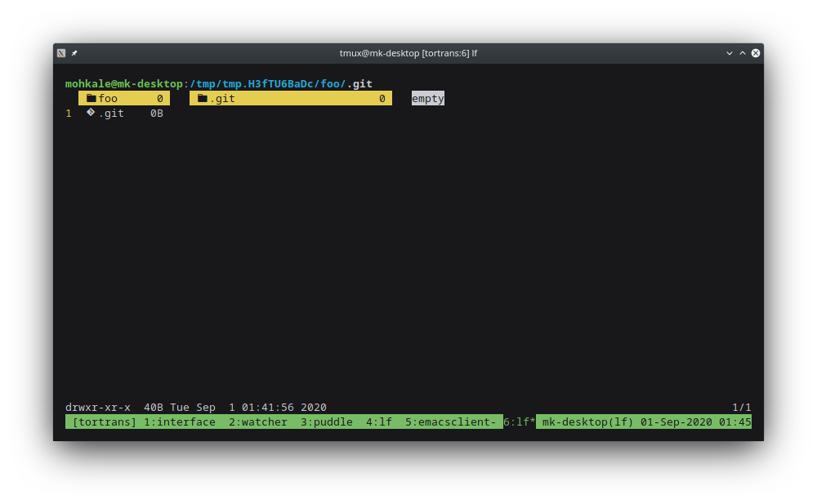Click the 0B size next to .git
The height and width of the screenshot is (504, 817).
click(157, 113)
